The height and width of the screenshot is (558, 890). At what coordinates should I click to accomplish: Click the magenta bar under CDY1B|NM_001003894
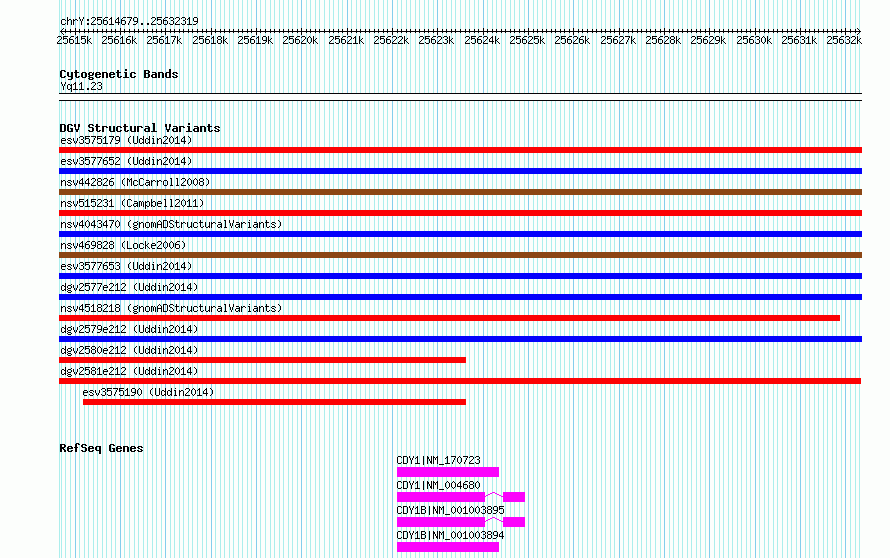click(x=448, y=547)
